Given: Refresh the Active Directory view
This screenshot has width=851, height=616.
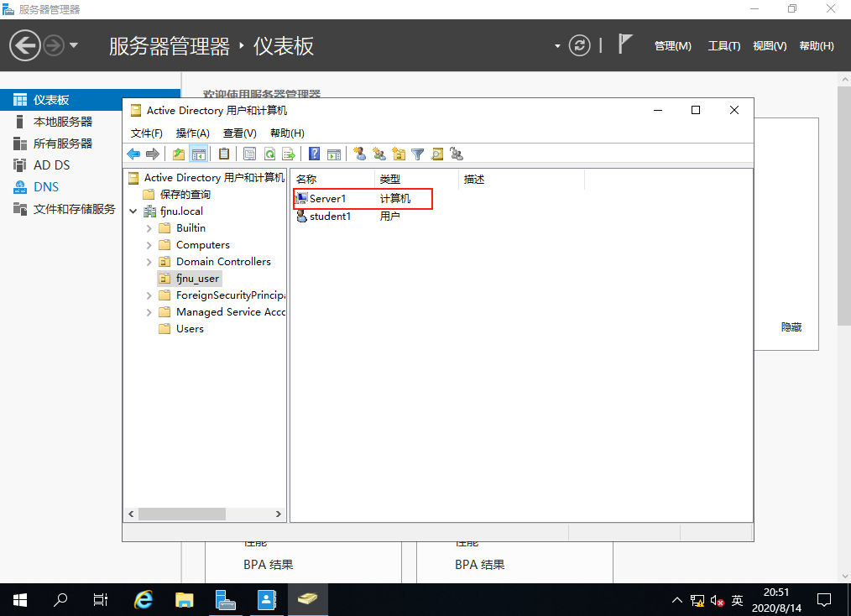Looking at the screenshot, I should point(269,154).
